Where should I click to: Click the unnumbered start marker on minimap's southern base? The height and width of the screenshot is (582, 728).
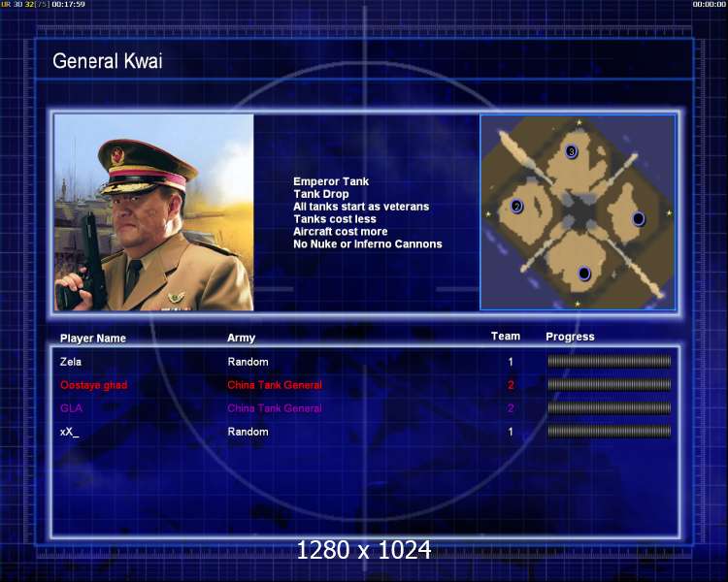point(584,274)
